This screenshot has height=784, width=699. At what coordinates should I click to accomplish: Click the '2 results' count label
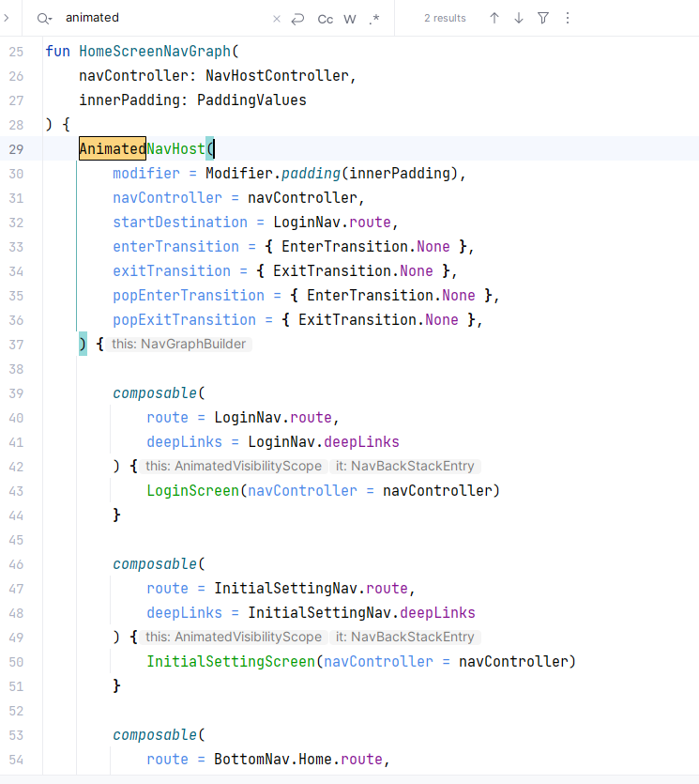click(445, 18)
